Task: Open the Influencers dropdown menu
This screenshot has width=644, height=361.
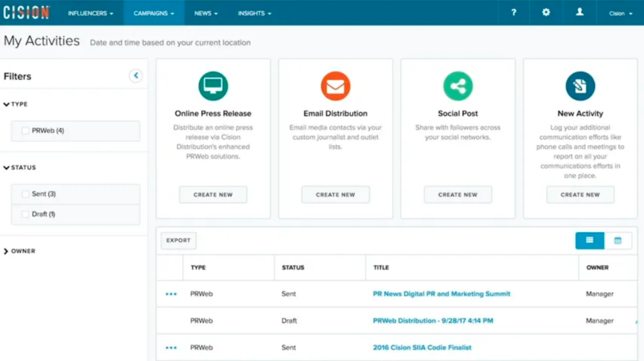Action: (x=90, y=13)
